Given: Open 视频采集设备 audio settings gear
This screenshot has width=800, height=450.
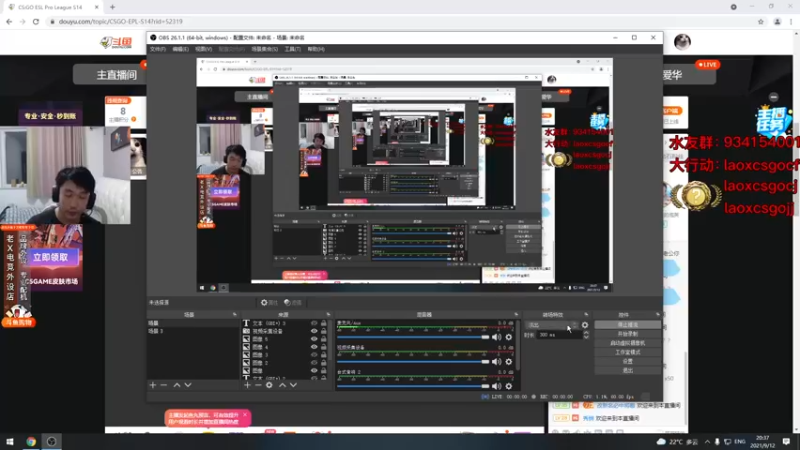Looking at the screenshot, I should (509, 361).
